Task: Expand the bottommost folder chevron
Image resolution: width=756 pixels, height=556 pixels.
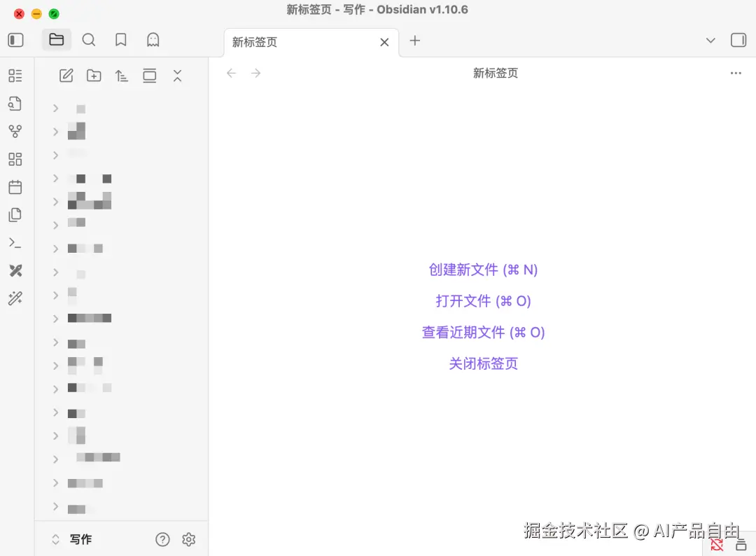Action: click(55, 508)
